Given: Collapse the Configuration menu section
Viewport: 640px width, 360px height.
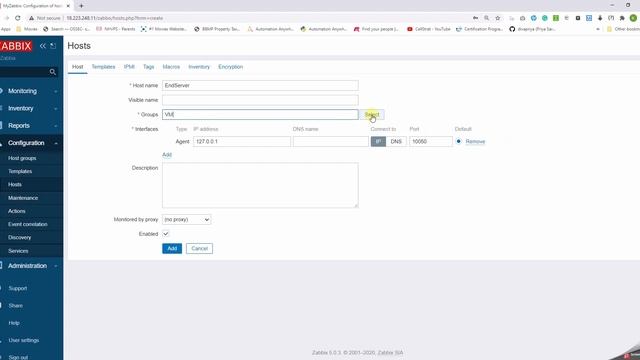Looking at the screenshot, I should click(31, 143).
